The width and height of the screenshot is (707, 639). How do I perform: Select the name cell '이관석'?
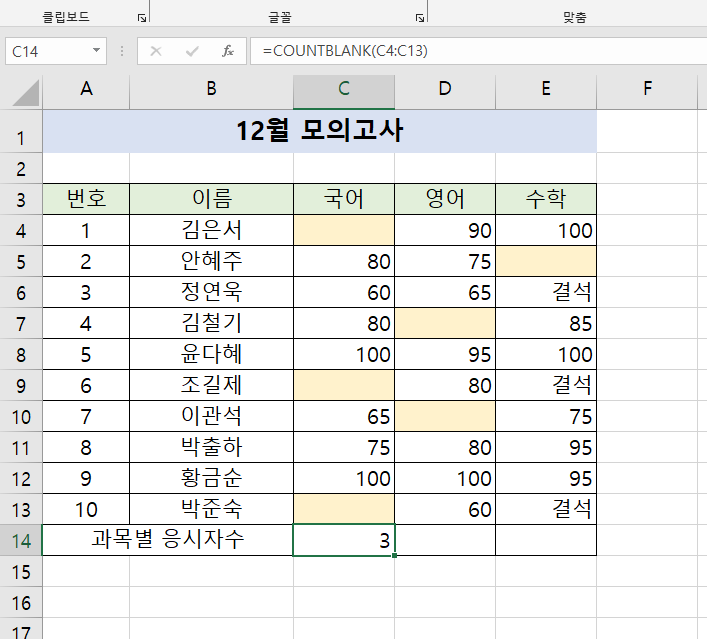tap(211, 416)
